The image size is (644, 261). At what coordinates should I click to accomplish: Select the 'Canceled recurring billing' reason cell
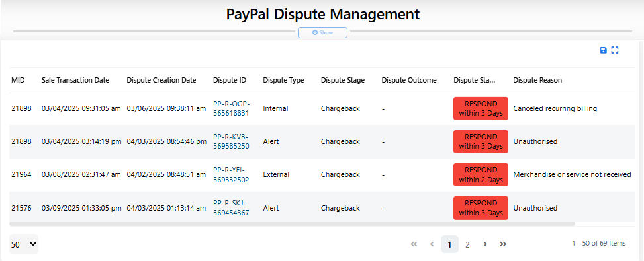click(555, 108)
